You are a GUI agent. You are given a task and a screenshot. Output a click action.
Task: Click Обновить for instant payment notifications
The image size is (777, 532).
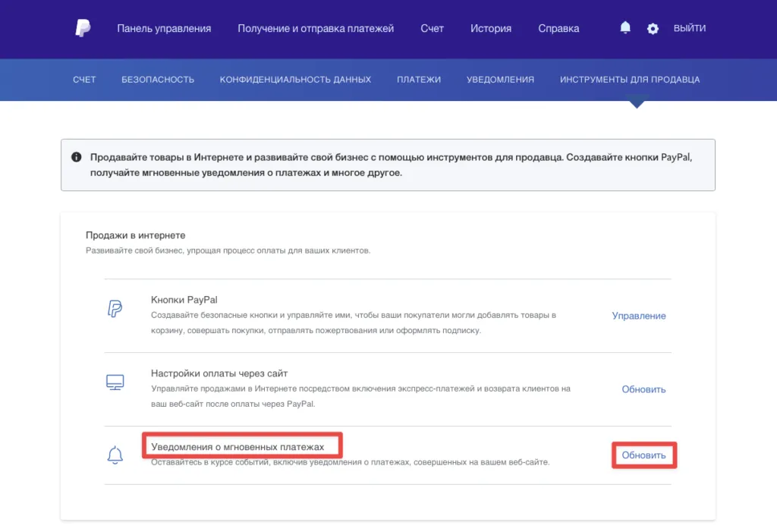pos(643,455)
